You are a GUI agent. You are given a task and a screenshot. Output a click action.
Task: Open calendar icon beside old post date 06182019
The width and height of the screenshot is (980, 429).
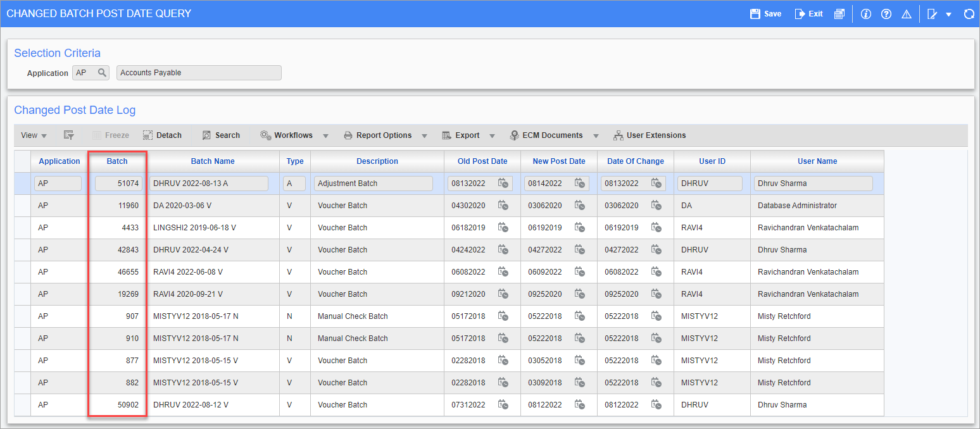point(503,228)
